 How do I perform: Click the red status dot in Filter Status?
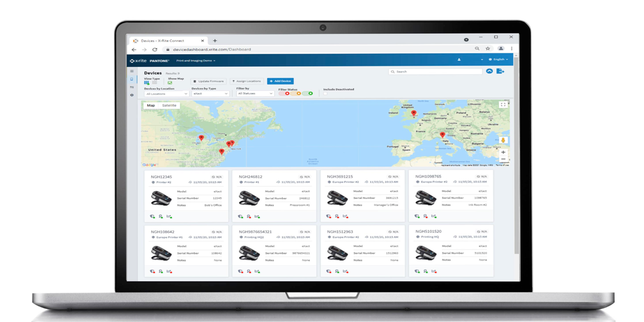coord(287,93)
